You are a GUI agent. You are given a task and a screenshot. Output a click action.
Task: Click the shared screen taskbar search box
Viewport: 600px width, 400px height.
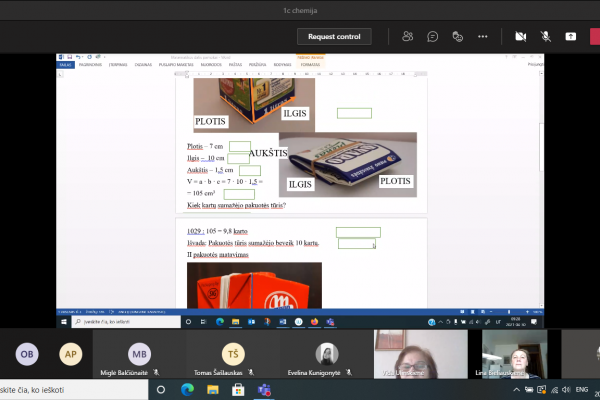(x=126, y=322)
